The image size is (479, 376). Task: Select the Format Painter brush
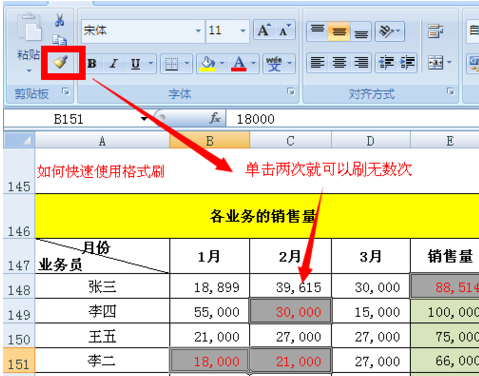[61, 62]
